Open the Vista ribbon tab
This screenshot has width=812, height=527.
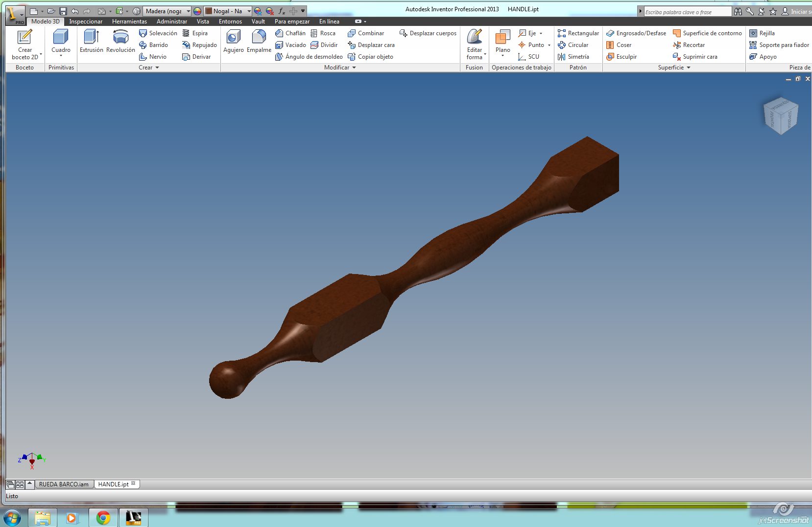point(203,22)
